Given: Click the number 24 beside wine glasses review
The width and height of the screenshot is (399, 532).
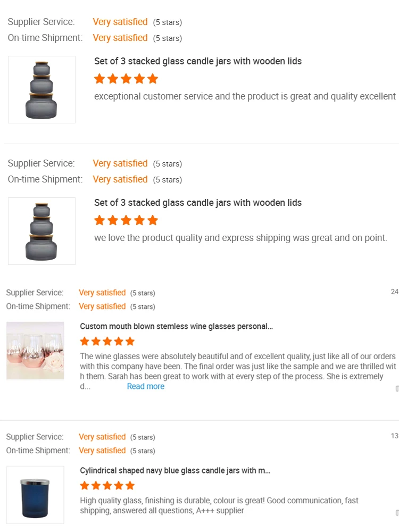Looking at the screenshot, I should coord(394,292).
